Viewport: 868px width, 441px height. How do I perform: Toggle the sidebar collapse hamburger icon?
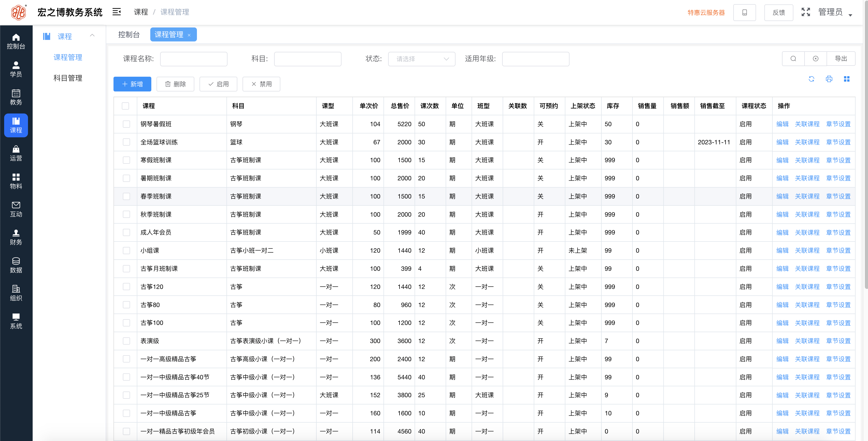click(117, 12)
